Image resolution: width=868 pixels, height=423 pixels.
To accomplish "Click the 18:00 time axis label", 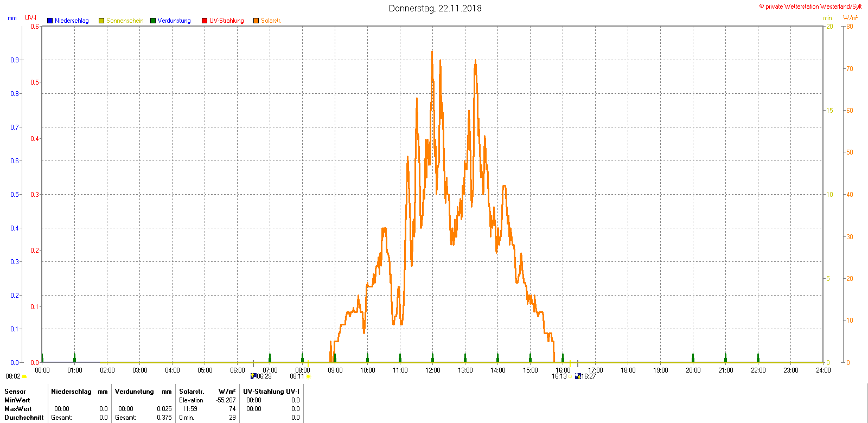I will click(628, 370).
